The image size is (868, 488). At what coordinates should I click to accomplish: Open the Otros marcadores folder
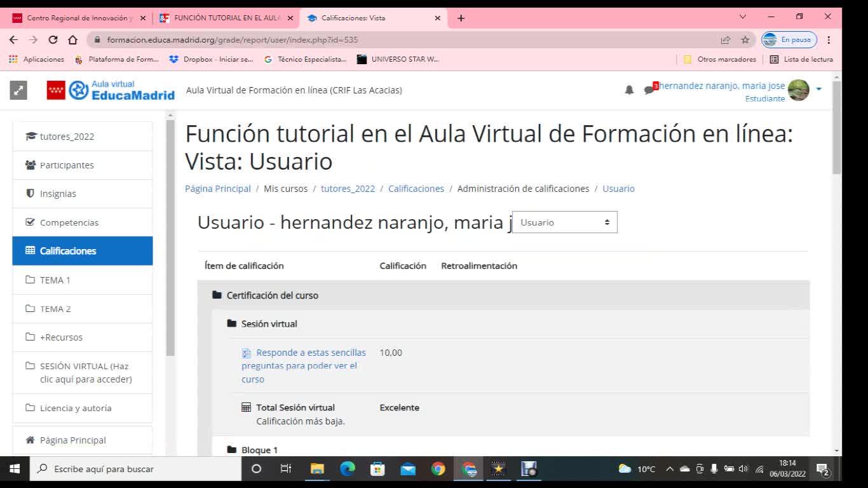point(720,59)
